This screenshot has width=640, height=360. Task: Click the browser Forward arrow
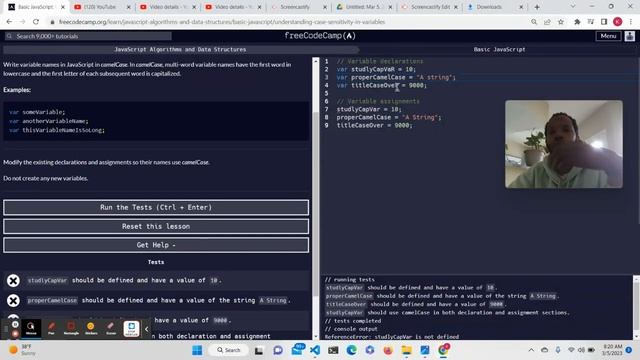pos(22,22)
